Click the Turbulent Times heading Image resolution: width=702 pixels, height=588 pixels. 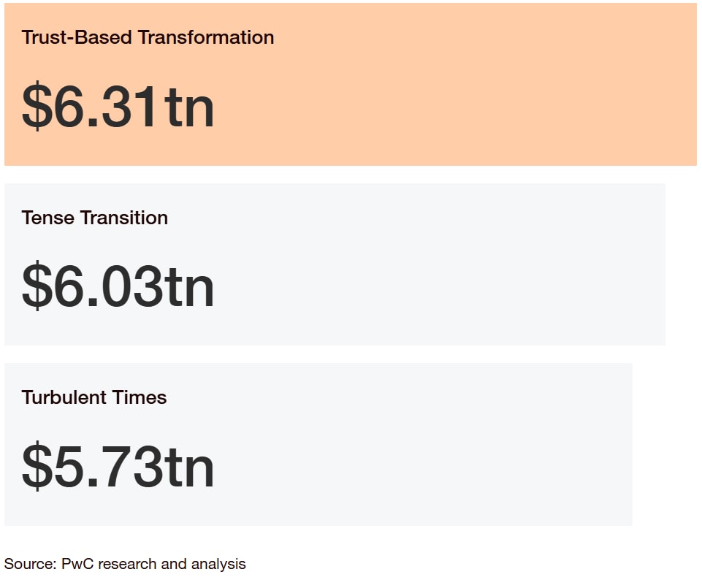tap(94, 397)
